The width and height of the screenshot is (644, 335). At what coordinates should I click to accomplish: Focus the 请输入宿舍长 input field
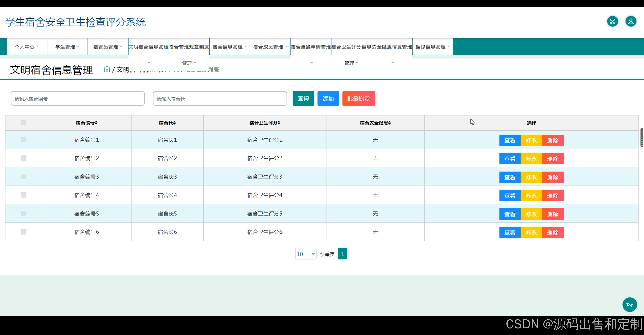[x=220, y=99]
